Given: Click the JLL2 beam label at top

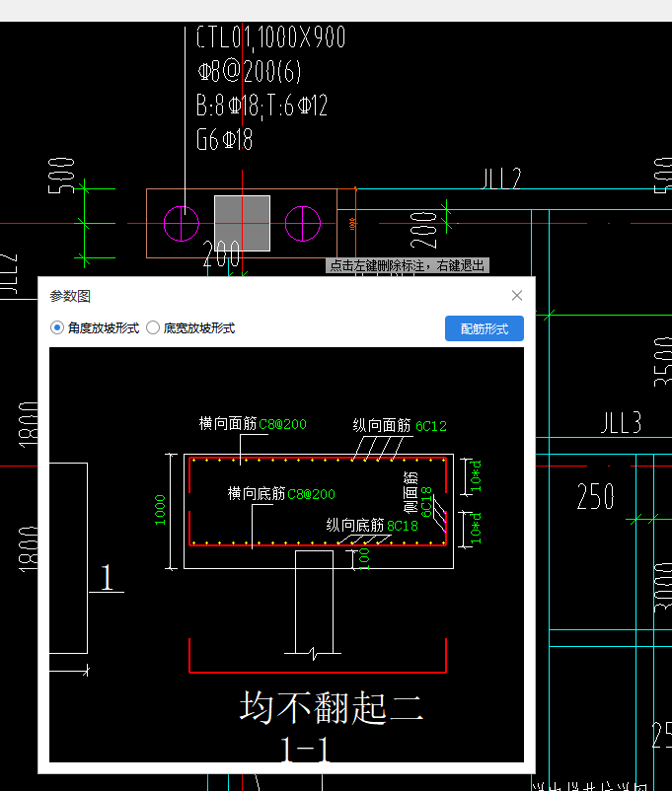Looking at the screenshot, I should coord(502,179).
